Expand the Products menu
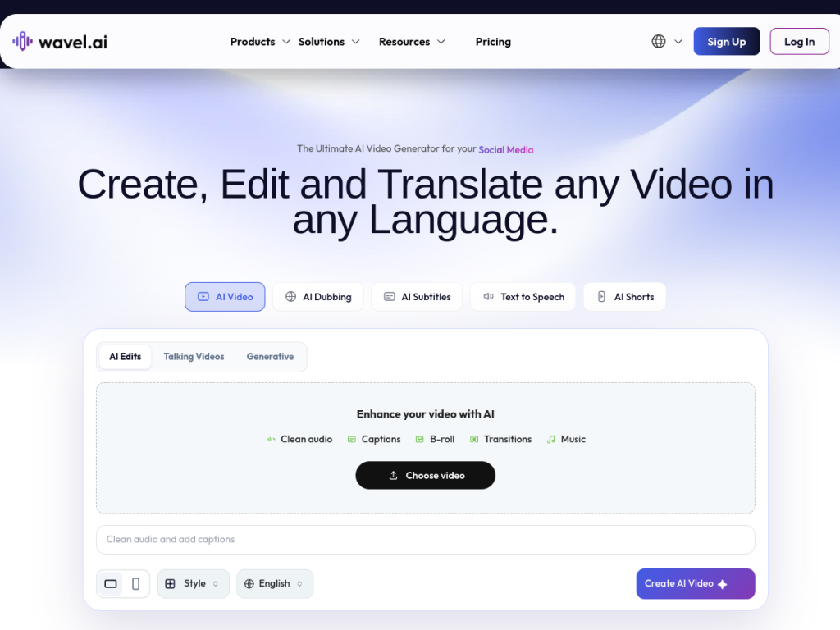The width and height of the screenshot is (840, 630). 260,42
